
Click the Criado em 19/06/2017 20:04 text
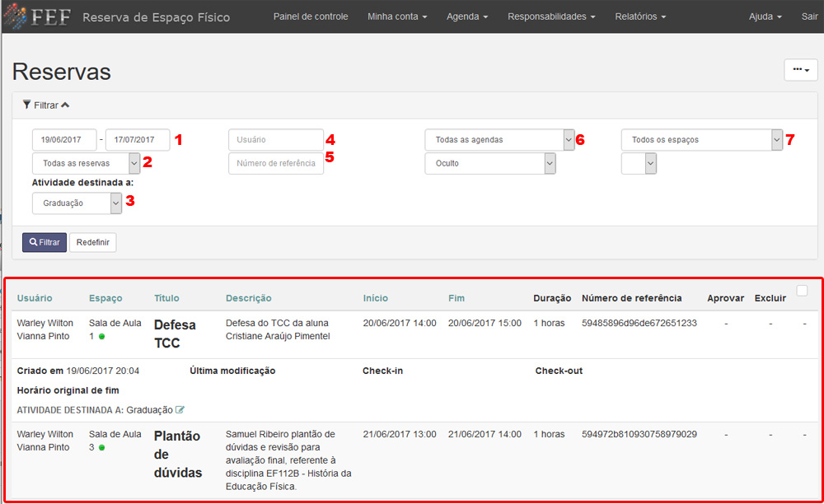tap(77, 371)
